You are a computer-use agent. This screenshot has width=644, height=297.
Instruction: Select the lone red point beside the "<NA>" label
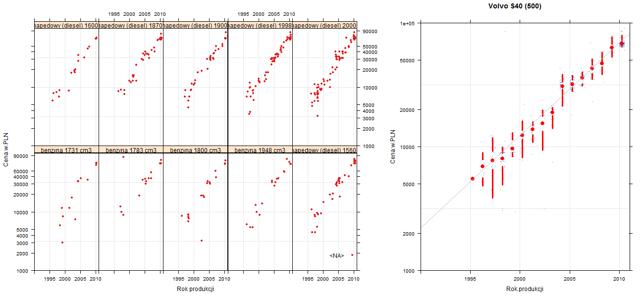point(352,255)
